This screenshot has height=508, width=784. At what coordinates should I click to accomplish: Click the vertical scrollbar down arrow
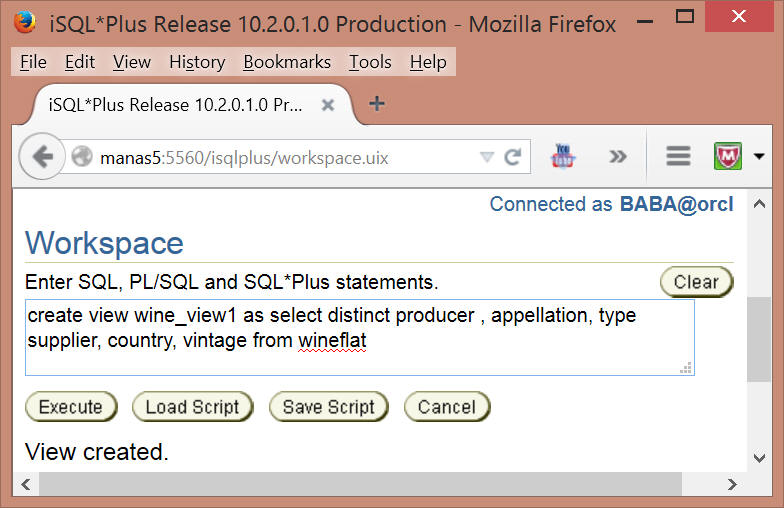click(759, 458)
